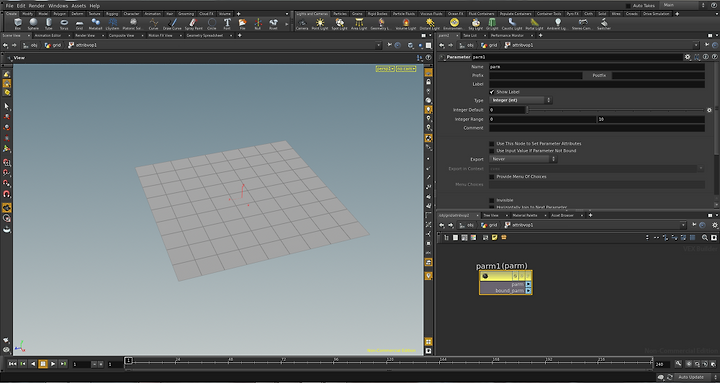
Task: Add a Portal Light from the shelf
Action: 534,23
